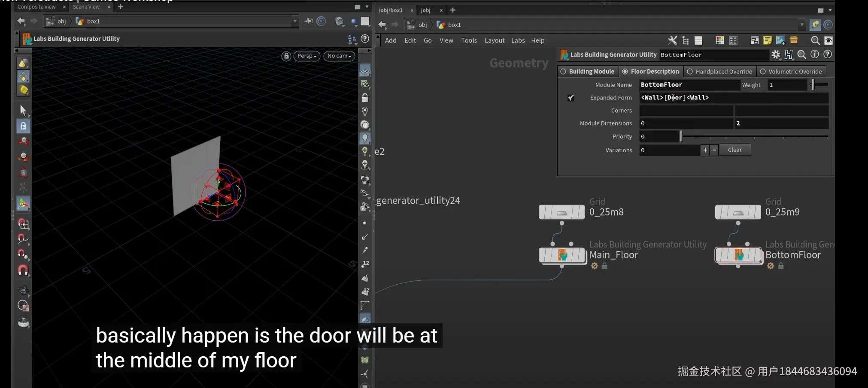Open the Composite View pane options arrow
Image resolution: width=868 pixels, height=388 pixels.
tap(367, 7)
